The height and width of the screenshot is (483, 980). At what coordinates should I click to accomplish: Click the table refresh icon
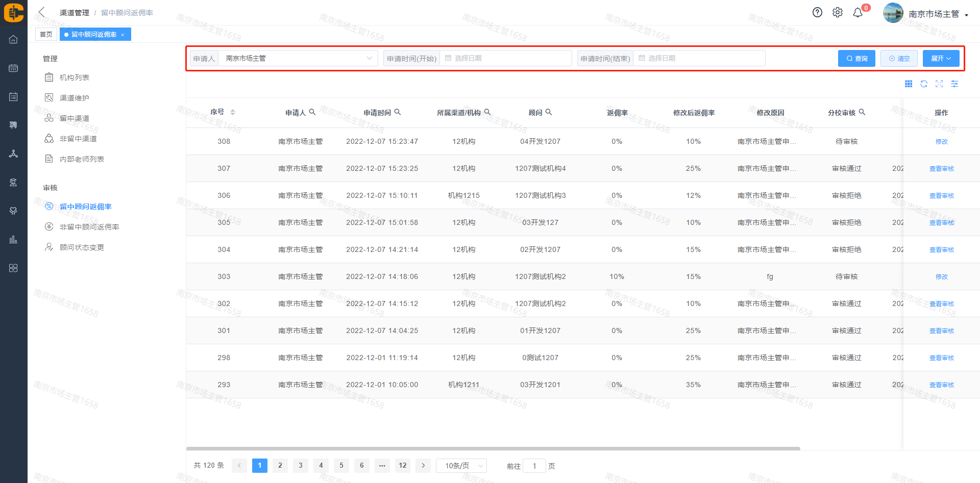pos(924,84)
